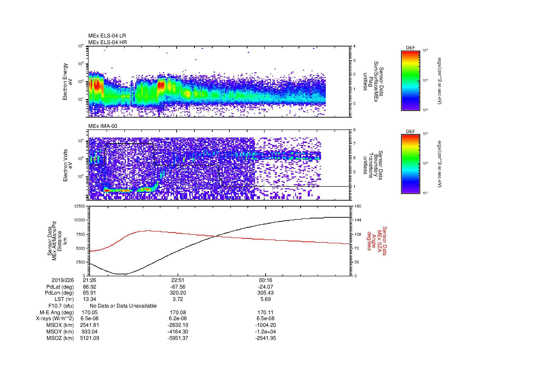Click the lower DEF color bar
This screenshot has height=392, width=555.
pyautogui.click(x=410, y=164)
